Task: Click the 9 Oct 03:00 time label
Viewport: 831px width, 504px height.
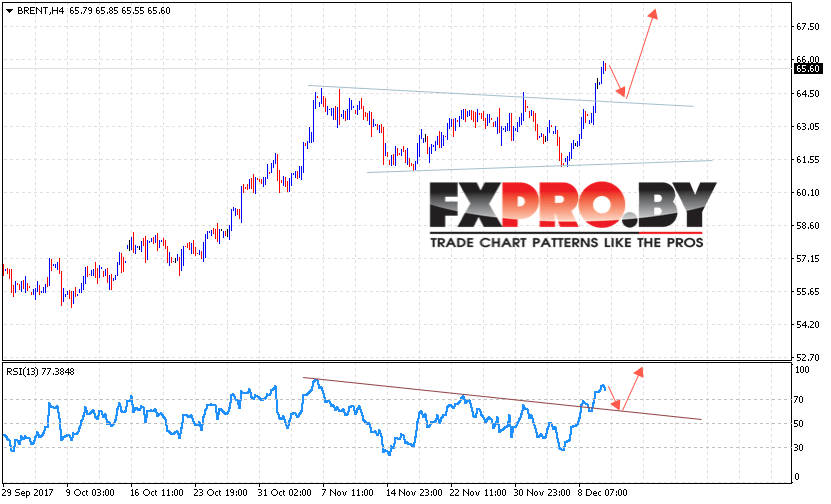Action: tap(90, 493)
